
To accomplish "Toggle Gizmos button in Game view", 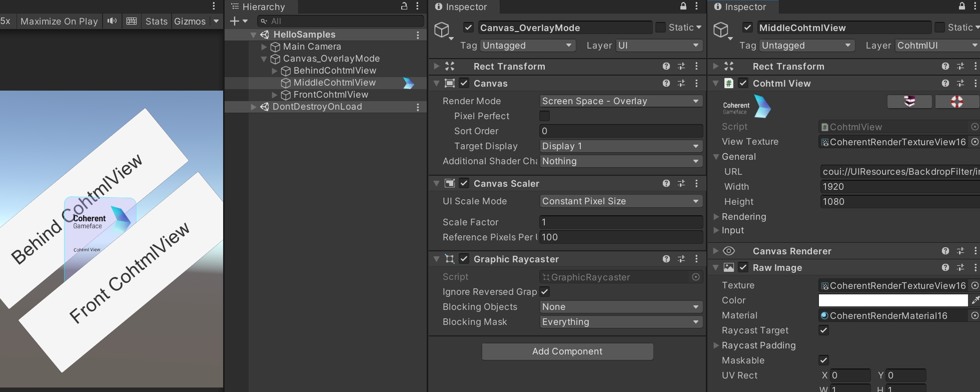I will point(190,21).
